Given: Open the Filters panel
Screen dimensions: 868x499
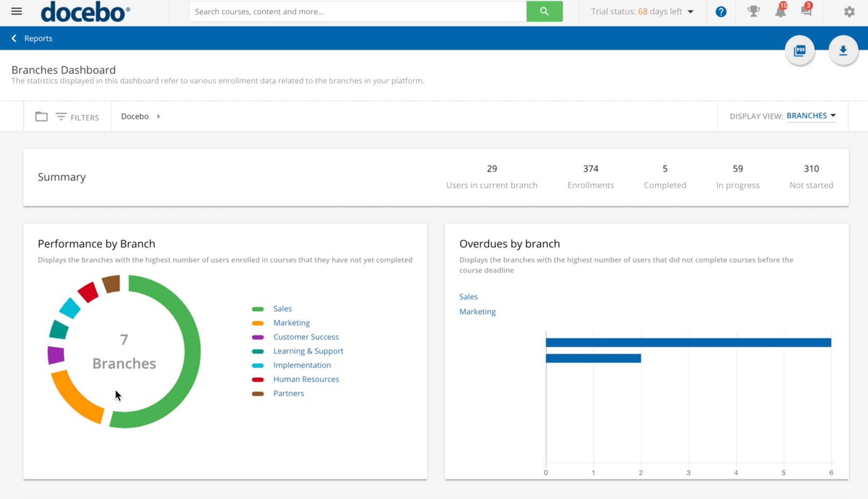Looking at the screenshot, I should point(77,117).
